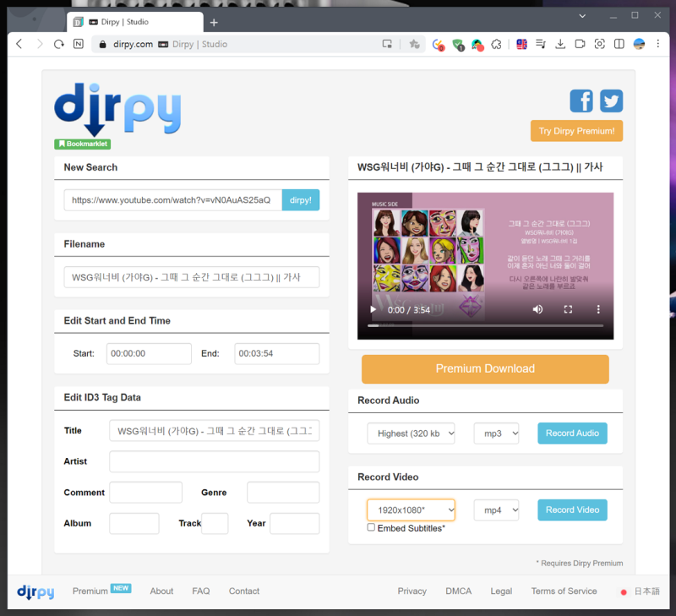Open the 1920x1080 video resolution dropdown
This screenshot has height=616, width=676.
411,510
